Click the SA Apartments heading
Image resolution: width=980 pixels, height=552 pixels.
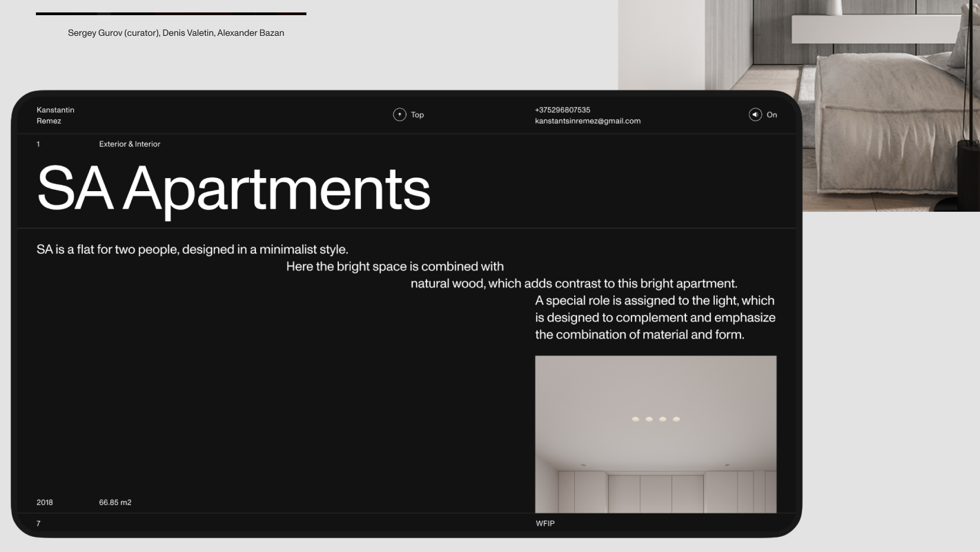pos(233,188)
